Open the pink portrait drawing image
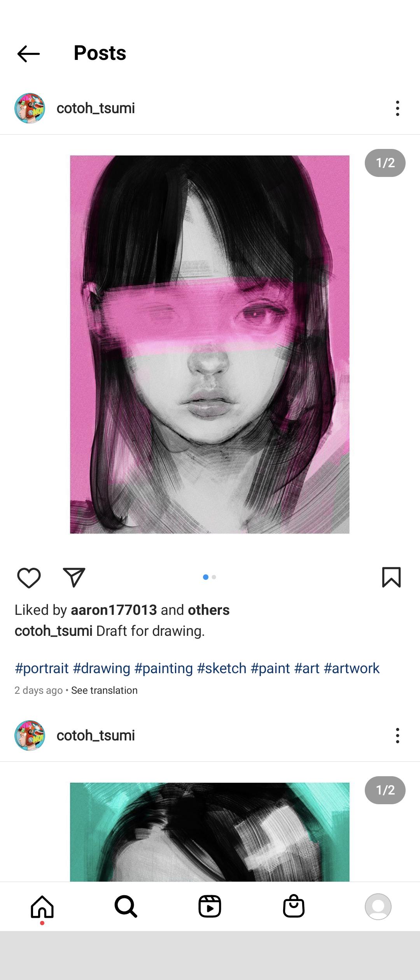 click(x=210, y=345)
